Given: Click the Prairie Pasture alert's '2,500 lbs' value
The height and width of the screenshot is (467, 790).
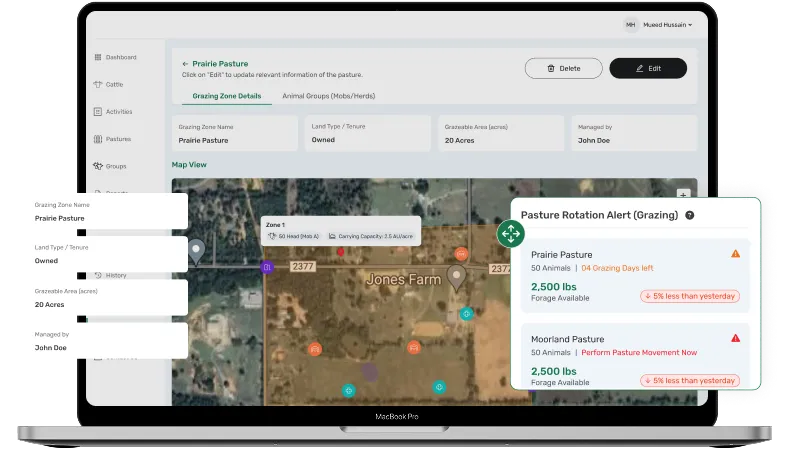Looking at the screenshot, I should tap(554, 287).
